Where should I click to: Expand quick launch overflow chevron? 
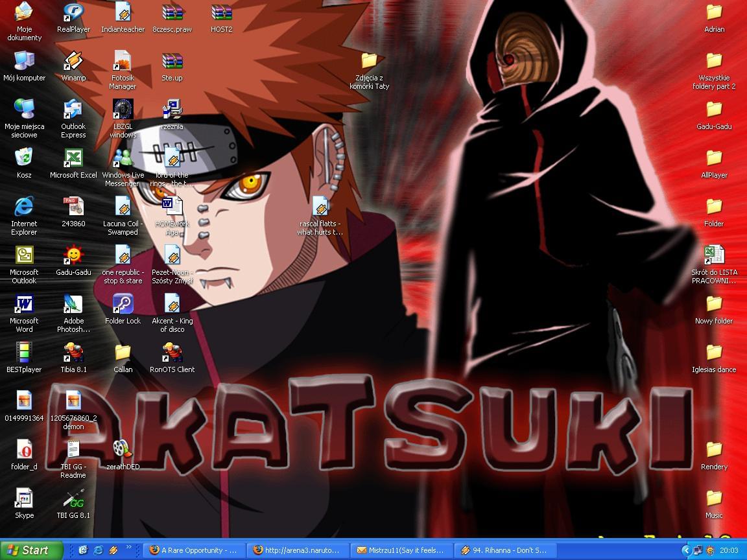(128, 548)
